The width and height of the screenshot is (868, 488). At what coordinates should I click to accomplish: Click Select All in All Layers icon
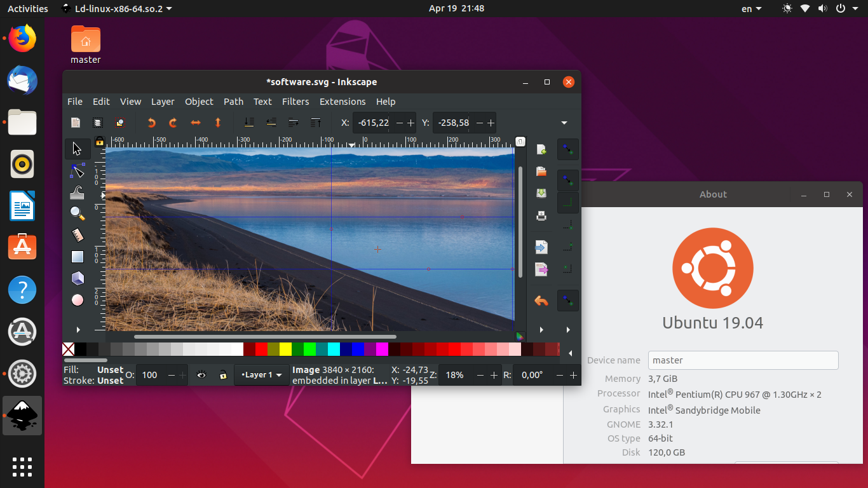pos(98,123)
